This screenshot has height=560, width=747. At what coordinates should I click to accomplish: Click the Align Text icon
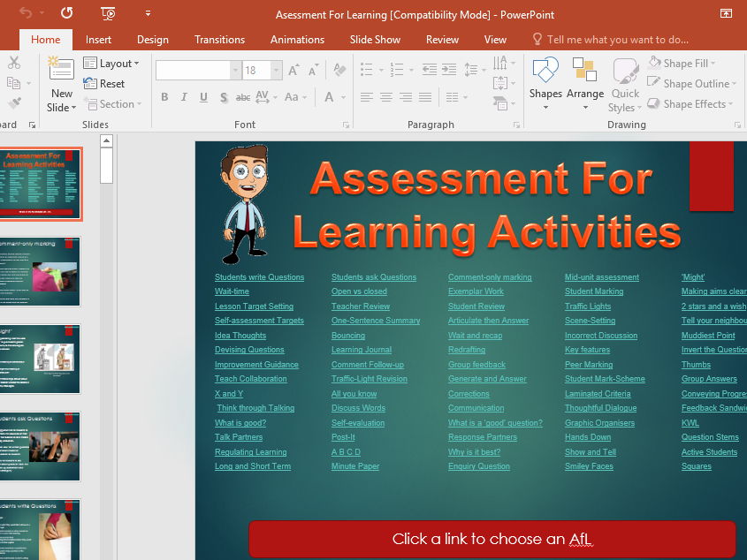click(x=500, y=83)
